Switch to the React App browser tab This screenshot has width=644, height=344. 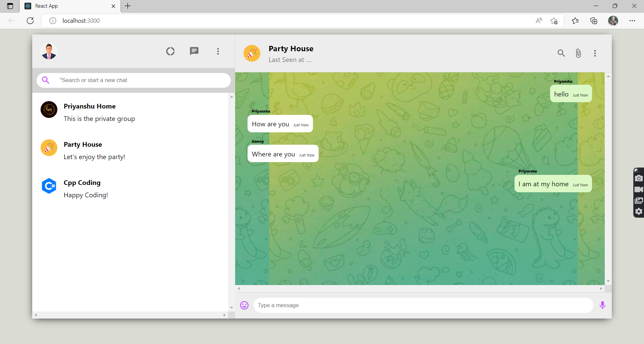54,6
